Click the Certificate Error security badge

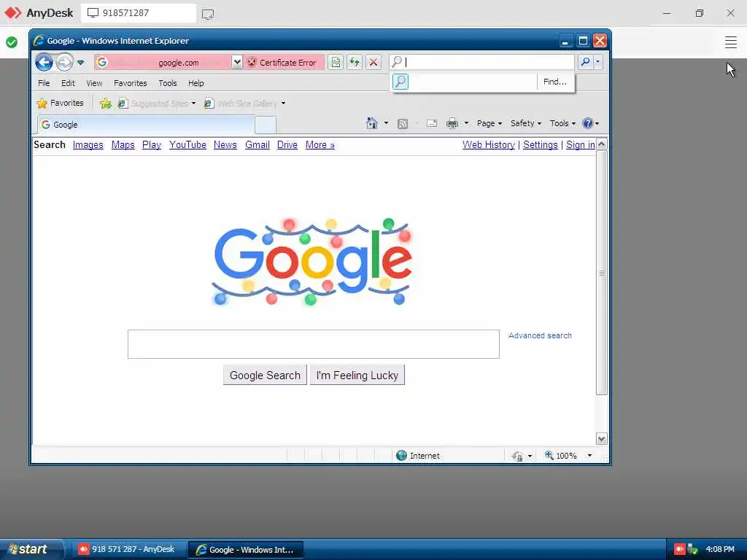click(x=282, y=63)
